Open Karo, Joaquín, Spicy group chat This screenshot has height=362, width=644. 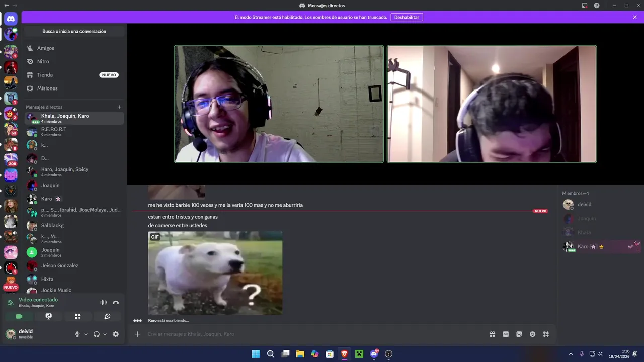74,172
